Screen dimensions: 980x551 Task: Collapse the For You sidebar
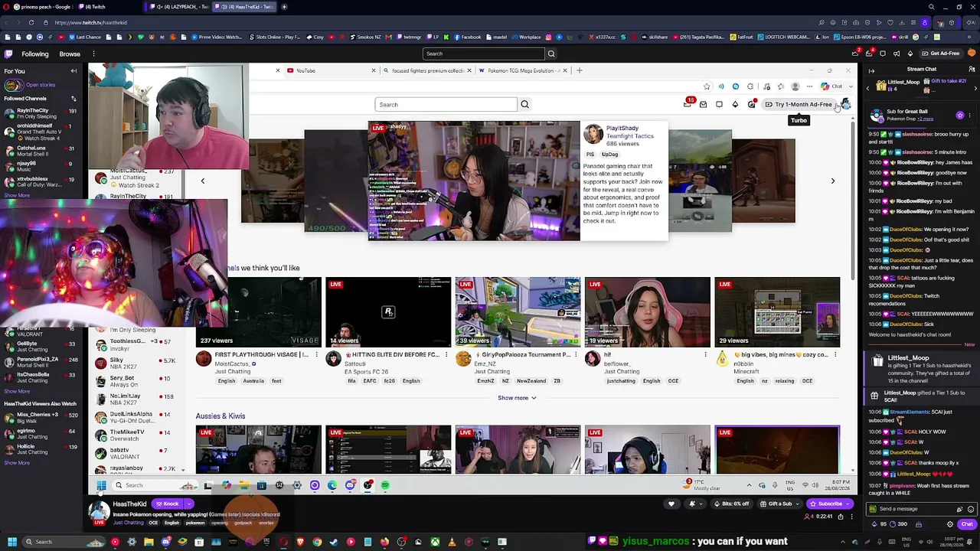tap(73, 71)
